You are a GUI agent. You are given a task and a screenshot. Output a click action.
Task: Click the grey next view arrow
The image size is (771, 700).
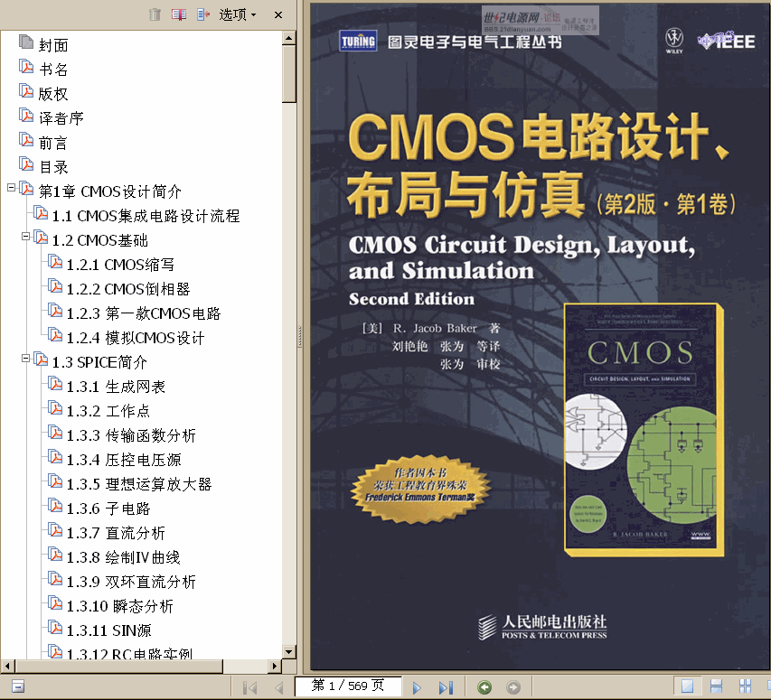point(513,687)
